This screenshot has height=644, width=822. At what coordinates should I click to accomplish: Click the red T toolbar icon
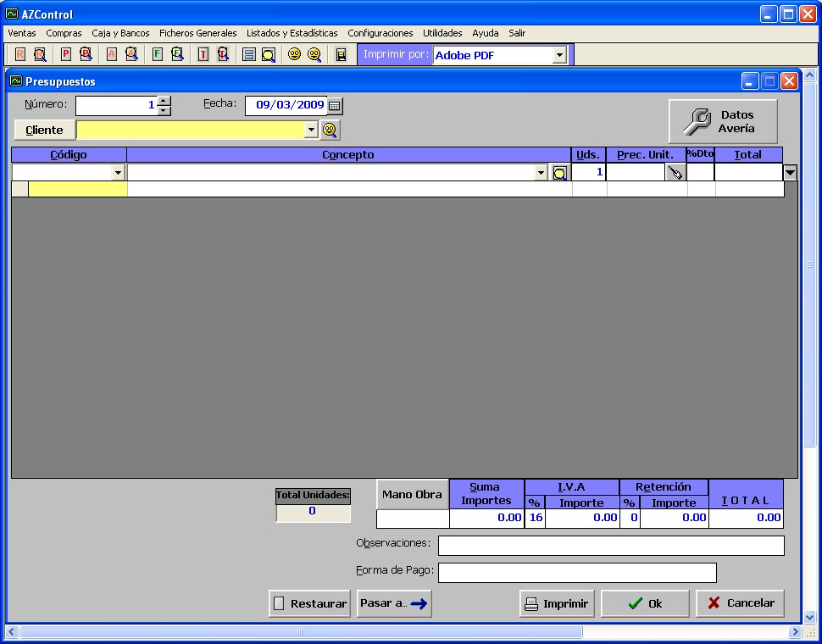[x=203, y=54]
